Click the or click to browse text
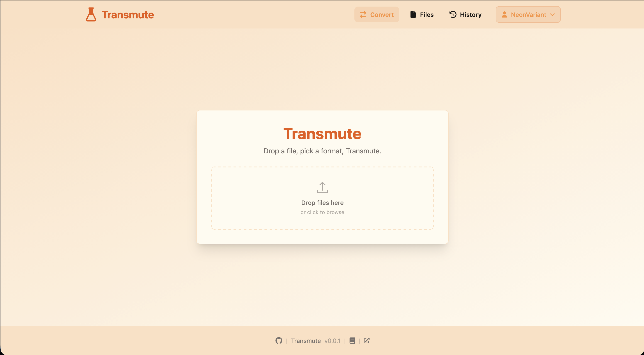 pos(322,212)
